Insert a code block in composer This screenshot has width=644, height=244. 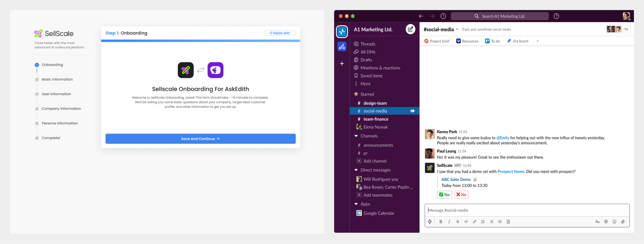508,222
